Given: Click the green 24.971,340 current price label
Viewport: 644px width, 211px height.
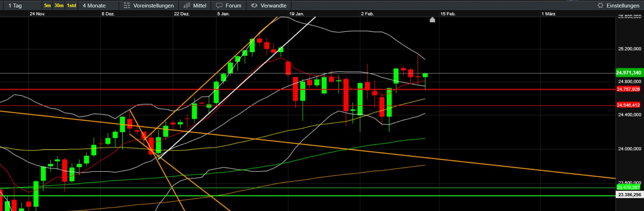Looking at the screenshot, I should [628, 73].
